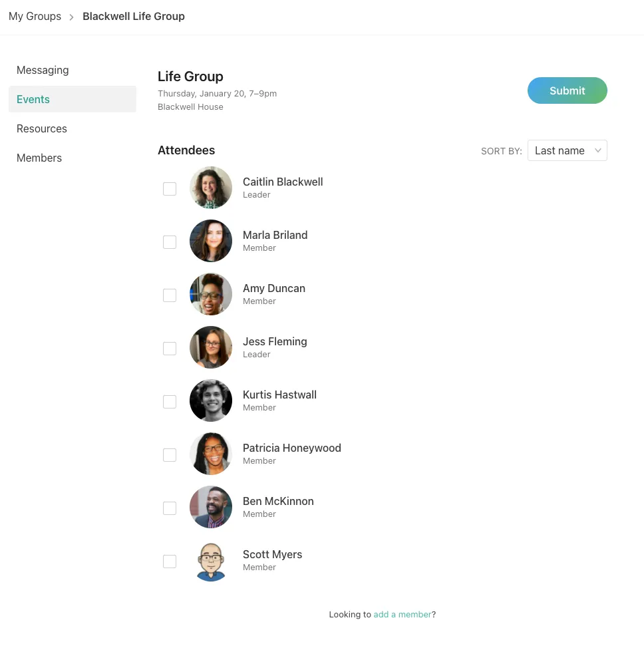Select the Events sidebar item
644x652 pixels.
tap(33, 99)
